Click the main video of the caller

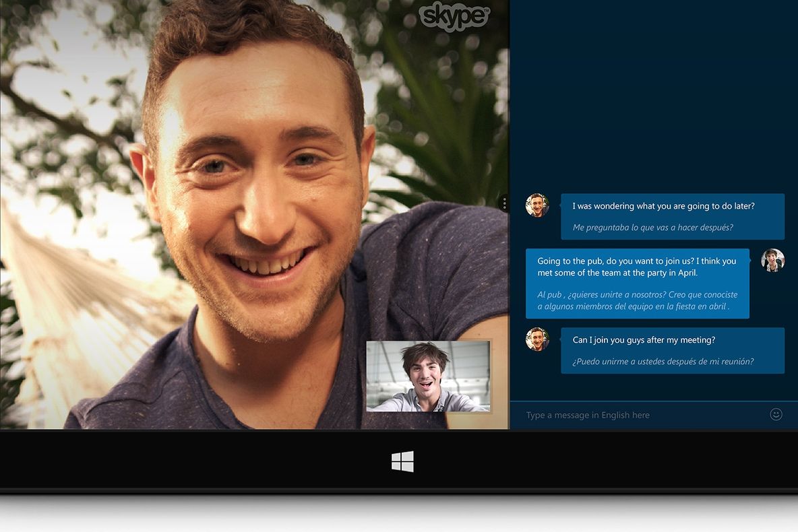click(255, 214)
